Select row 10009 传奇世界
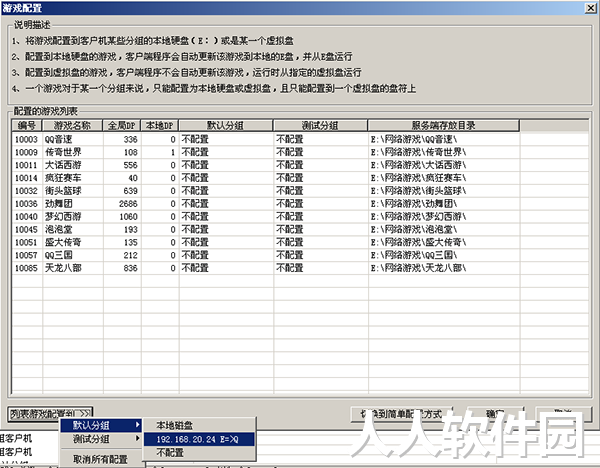 coord(300,152)
